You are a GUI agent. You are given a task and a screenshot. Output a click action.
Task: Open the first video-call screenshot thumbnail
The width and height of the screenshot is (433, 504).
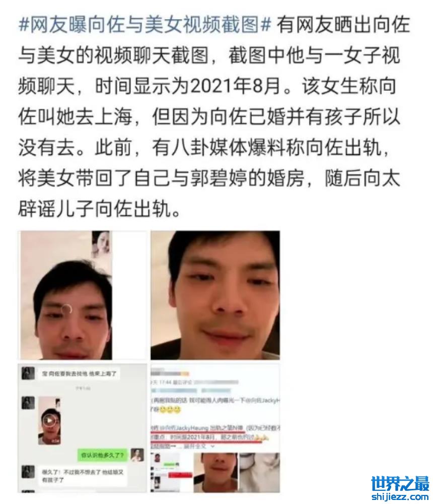[83, 295]
